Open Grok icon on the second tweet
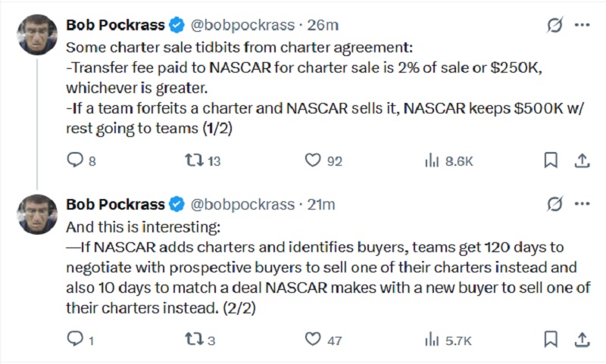This screenshot has height=364, width=606. [x=554, y=204]
